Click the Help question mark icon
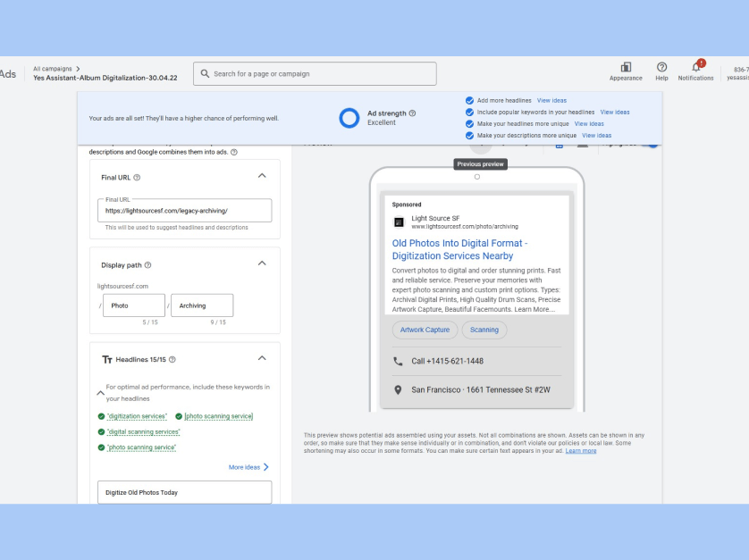 coord(661,67)
